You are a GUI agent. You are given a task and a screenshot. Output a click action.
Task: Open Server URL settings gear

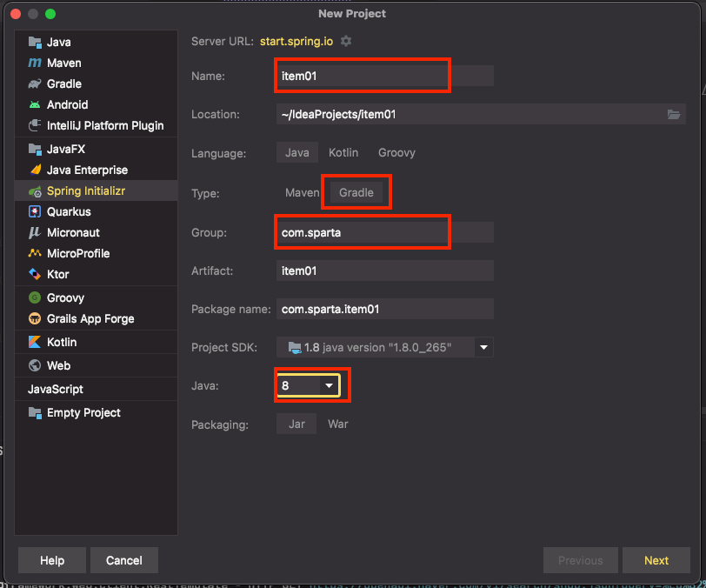point(346,41)
